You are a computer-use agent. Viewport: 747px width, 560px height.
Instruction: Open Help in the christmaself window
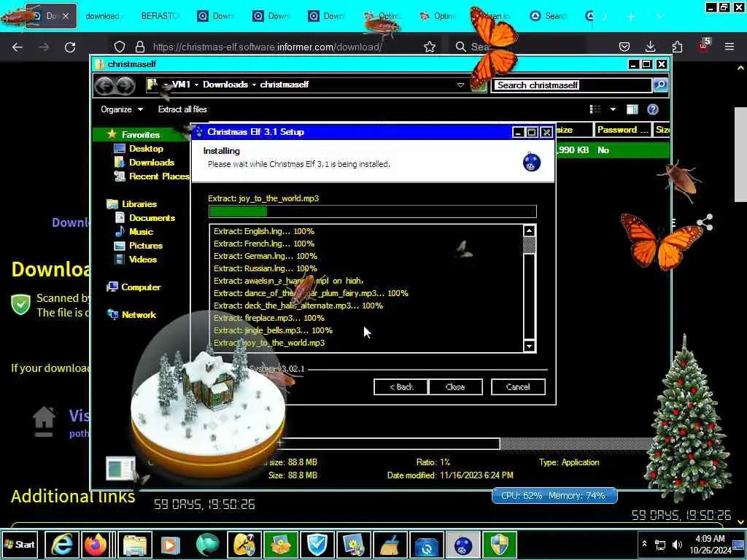pyautogui.click(x=653, y=109)
